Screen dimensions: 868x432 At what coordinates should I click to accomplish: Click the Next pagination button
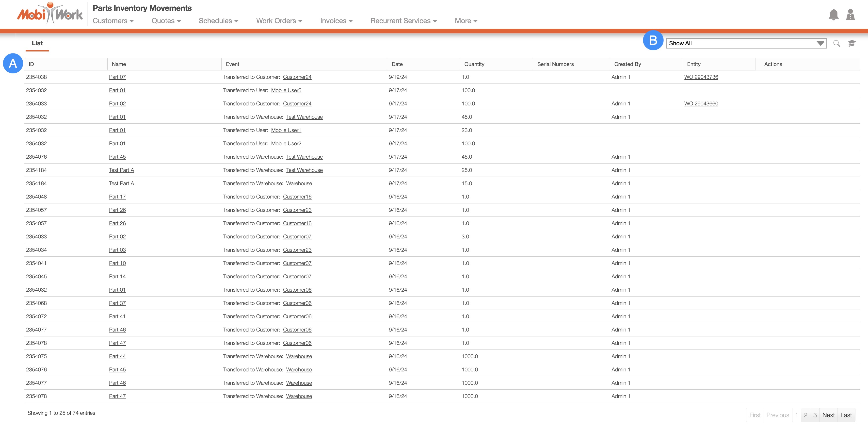[828, 415]
